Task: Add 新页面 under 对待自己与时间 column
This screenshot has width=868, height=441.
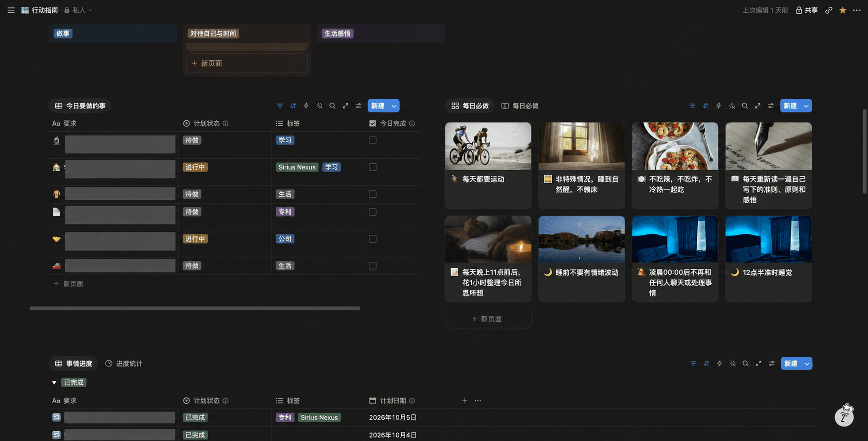Action: (247, 63)
